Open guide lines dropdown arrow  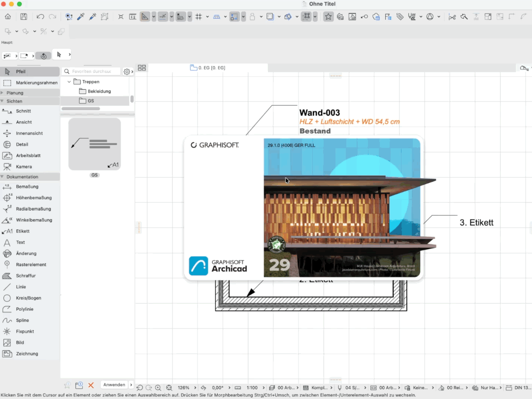(154, 17)
